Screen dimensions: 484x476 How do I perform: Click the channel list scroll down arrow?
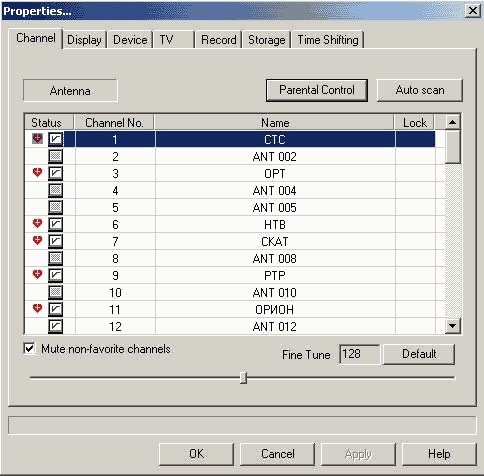coord(453,326)
